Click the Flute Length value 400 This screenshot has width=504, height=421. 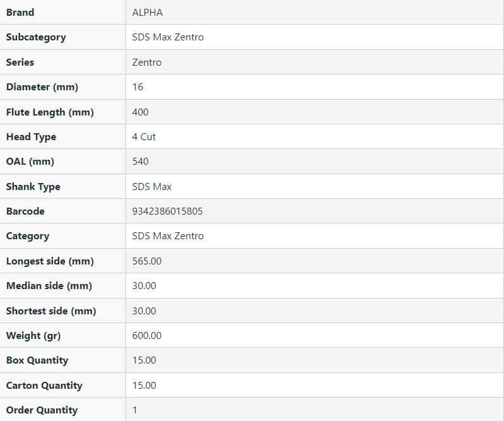point(141,112)
